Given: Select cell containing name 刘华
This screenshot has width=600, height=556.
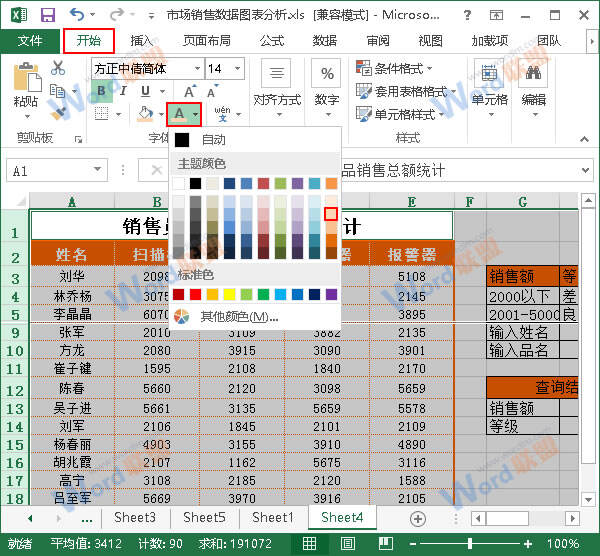Looking at the screenshot, I should (x=72, y=277).
